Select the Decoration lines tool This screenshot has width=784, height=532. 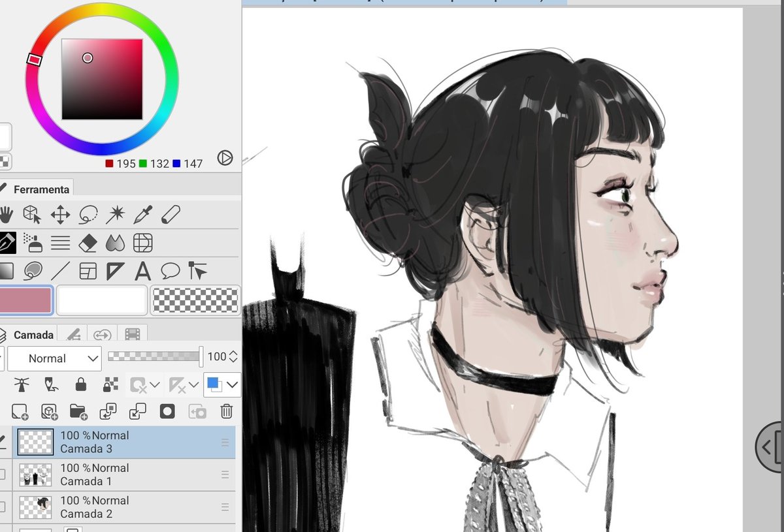point(60,243)
